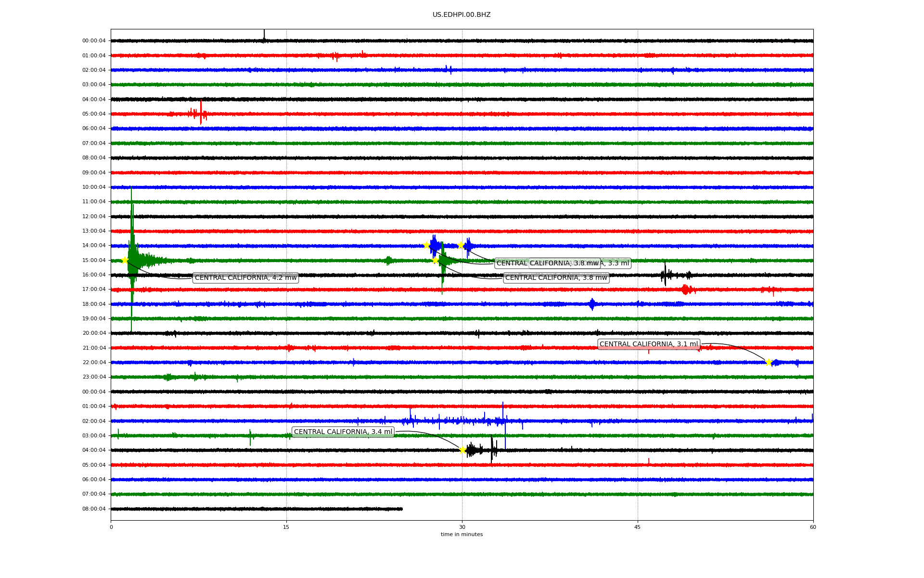
Task: Select the CENTRAL CALIFORNIA, 4.2 mw label
Action: (245, 278)
